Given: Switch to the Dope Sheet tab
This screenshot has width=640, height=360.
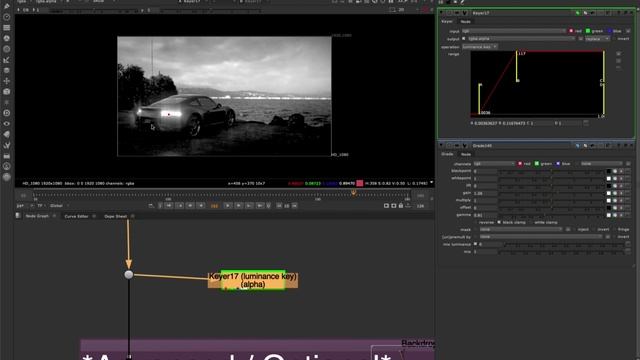Looking at the screenshot, I should tap(116, 216).
